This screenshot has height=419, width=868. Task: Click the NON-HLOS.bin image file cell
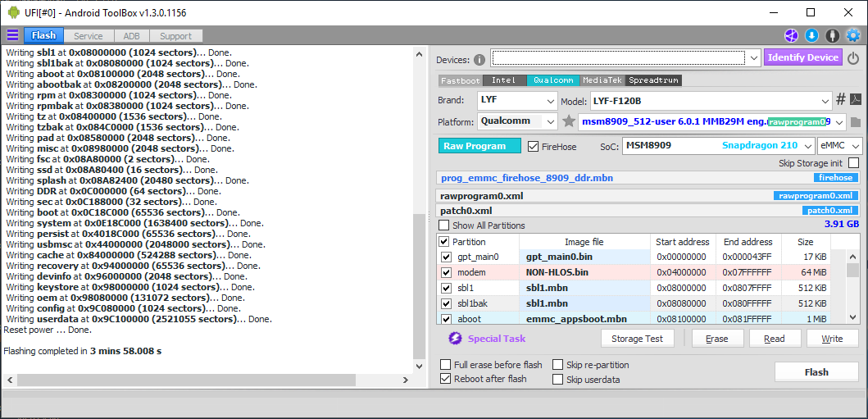pyautogui.click(x=584, y=273)
